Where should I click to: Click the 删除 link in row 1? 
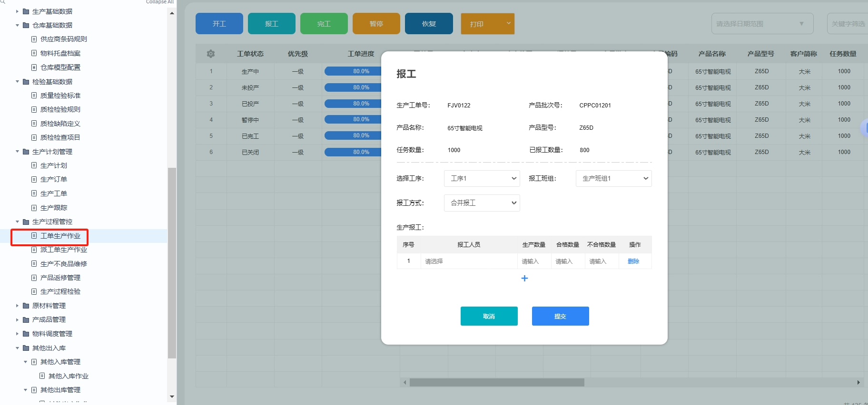click(x=633, y=261)
